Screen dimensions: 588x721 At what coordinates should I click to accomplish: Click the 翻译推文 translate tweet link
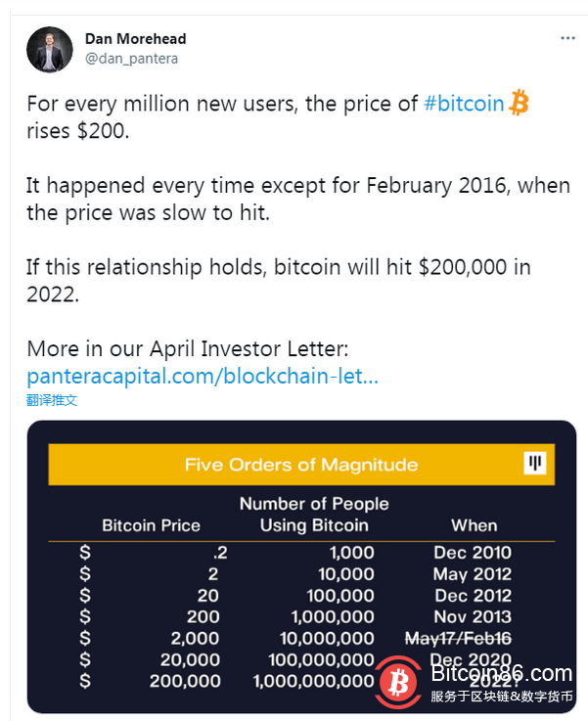point(52,400)
